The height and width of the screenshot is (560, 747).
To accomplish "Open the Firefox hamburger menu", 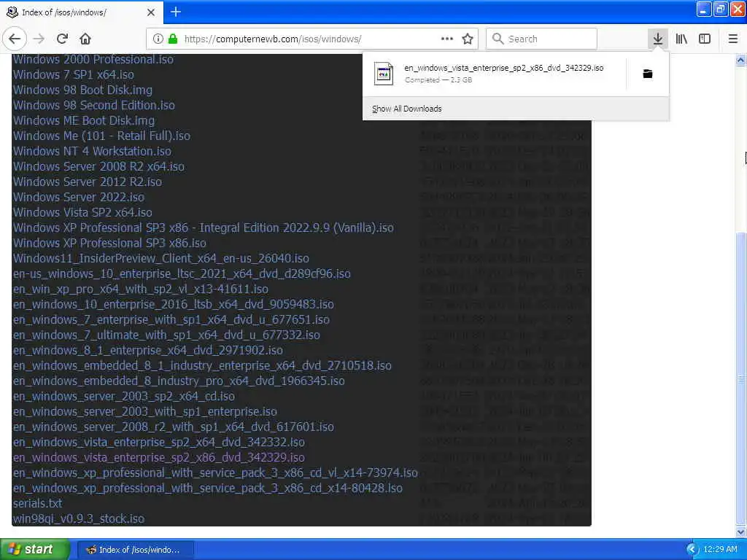I will coord(733,39).
